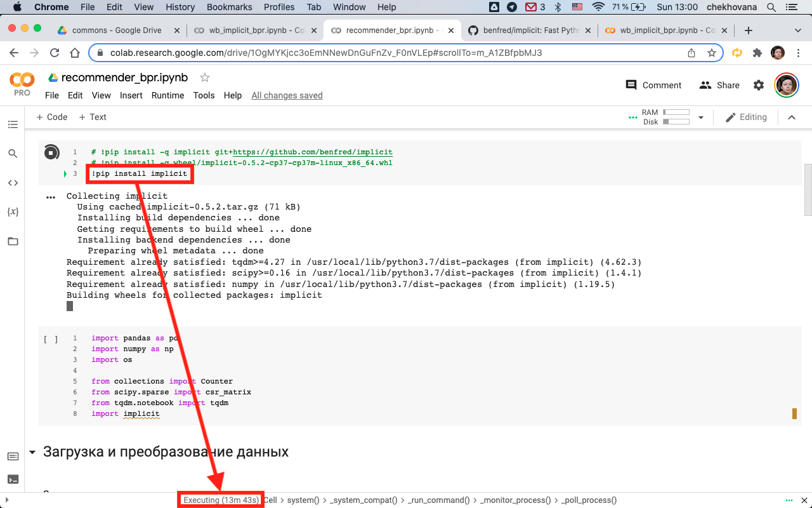Open the Help menu in Colab
The width and height of the screenshot is (812, 508).
(x=233, y=95)
